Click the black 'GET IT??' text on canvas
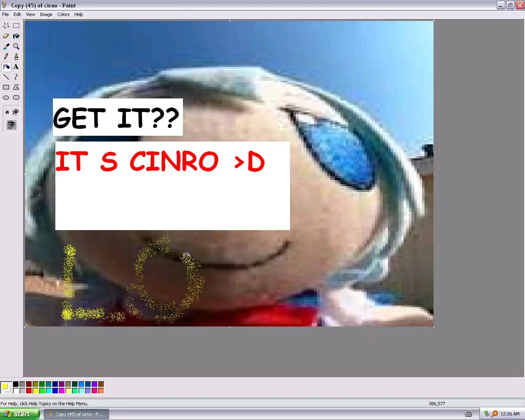Viewport: 525px width, 420px height. tap(116, 118)
